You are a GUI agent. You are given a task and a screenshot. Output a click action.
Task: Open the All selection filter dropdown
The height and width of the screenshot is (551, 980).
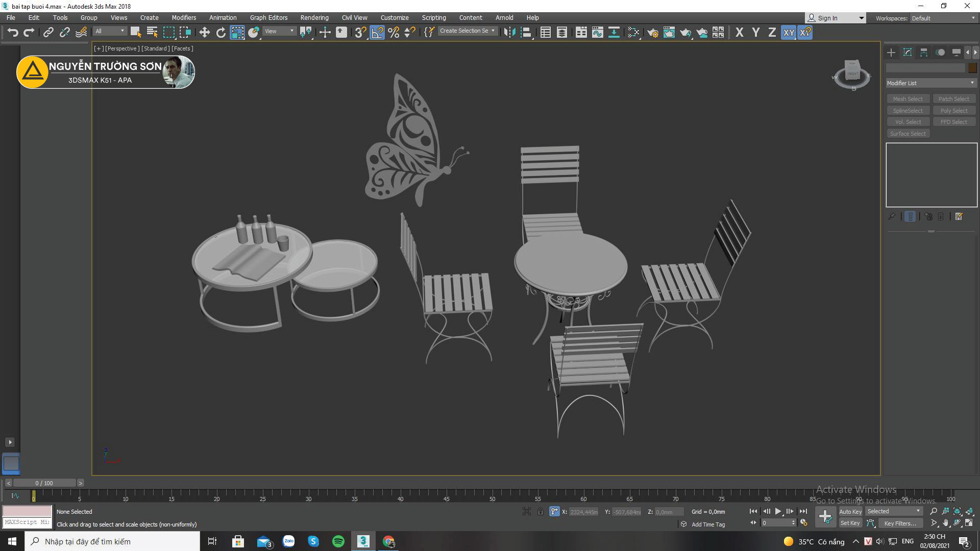coord(109,31)
